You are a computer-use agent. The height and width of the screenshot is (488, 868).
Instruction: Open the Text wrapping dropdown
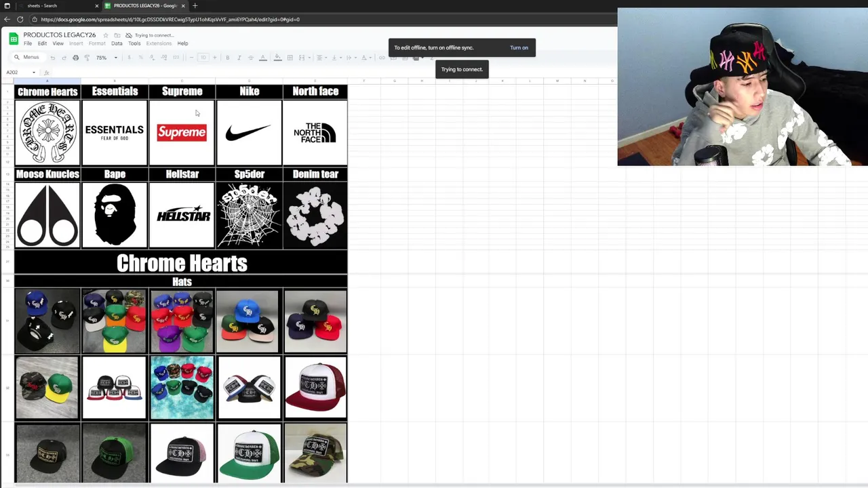click(x=351, y=58)
